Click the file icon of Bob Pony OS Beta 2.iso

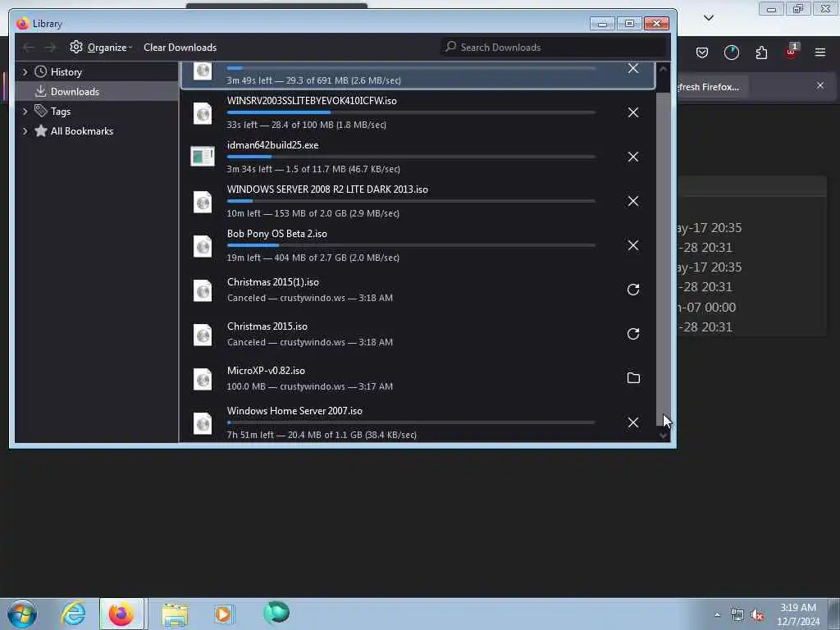[203, 246]
